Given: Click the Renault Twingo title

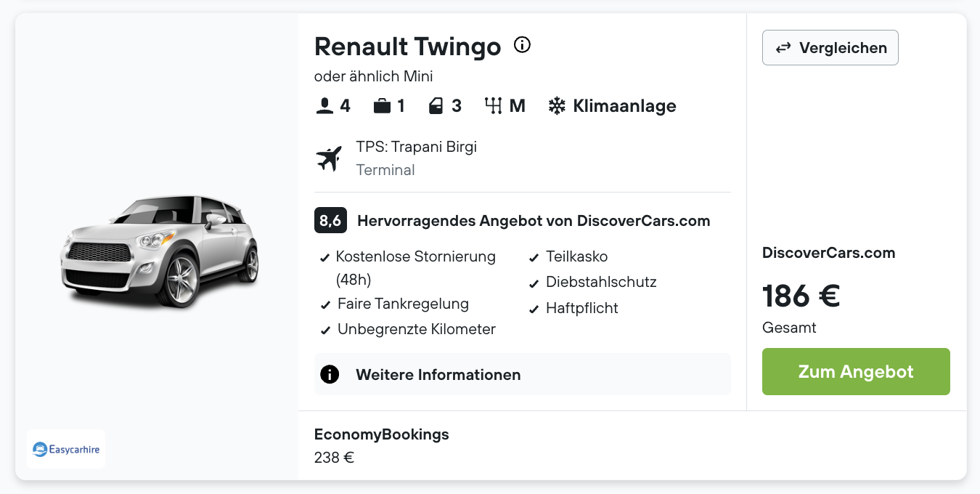Looking at the screenshot, I should [x=408, y=46].
